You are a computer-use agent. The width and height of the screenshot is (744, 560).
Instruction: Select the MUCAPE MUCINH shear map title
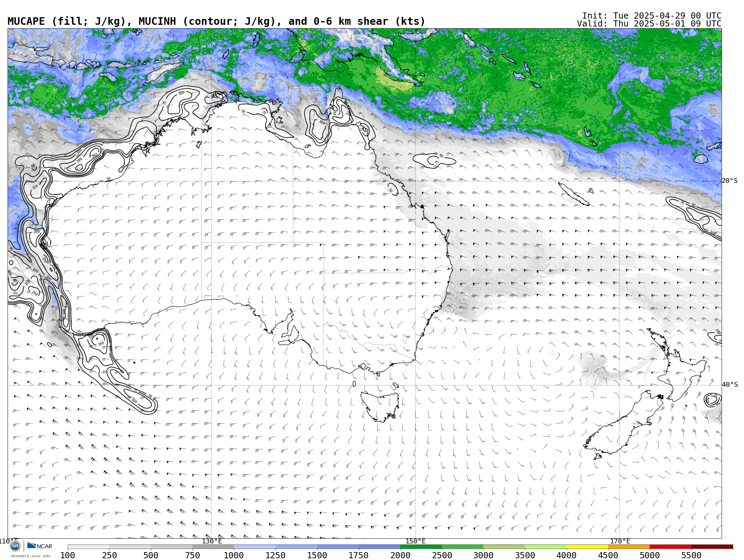[x=216, y=21]
